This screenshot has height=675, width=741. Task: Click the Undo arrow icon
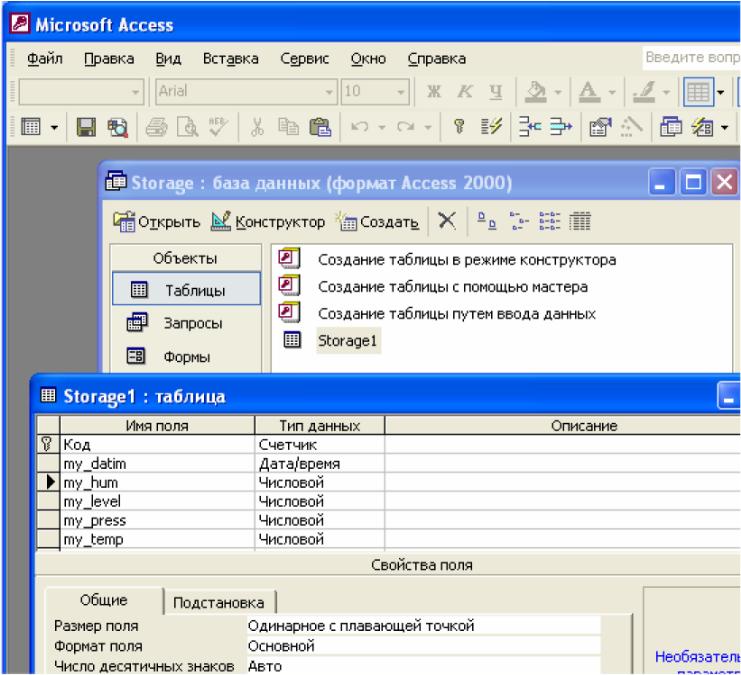tap(360, 127)
